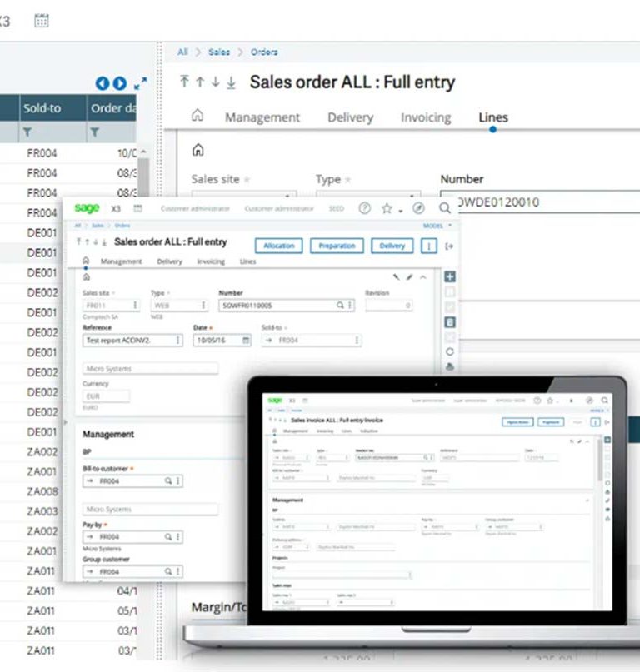The image size is (640, 672).
Task: Click the pencil edit icon above the Revision field
Action: coord(410,277)
